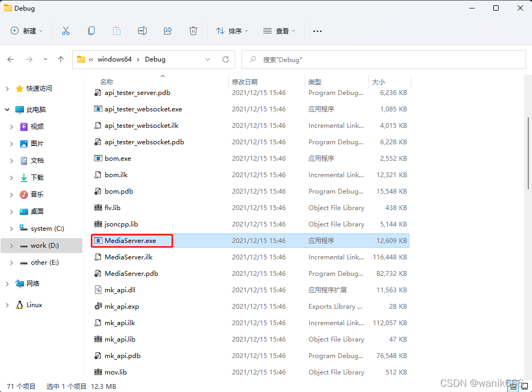This screenshot has width=532, height=392.
Task: Switch to large icons view in status bar
Action: [x=525, y=386]
